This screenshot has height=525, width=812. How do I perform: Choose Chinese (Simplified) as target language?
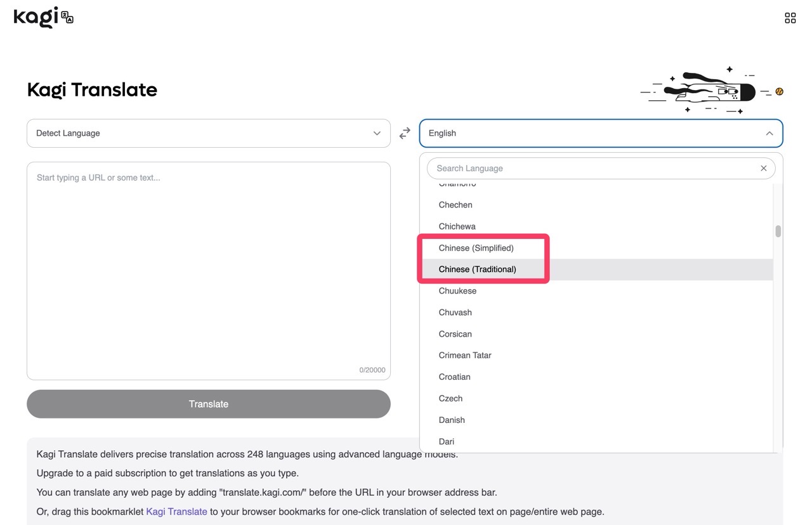coord(596,248)
